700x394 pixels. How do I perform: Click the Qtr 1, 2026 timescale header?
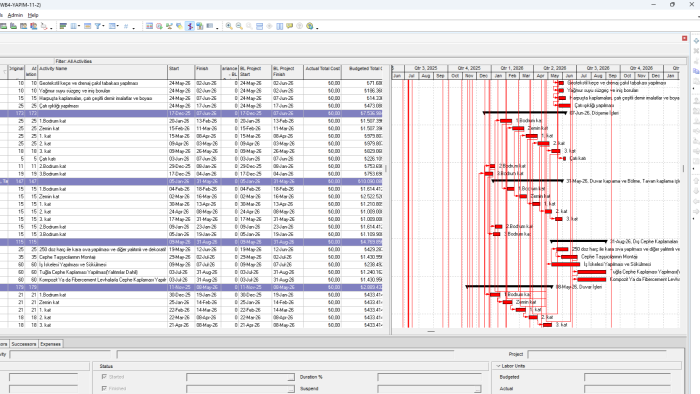tap(512, 68)
